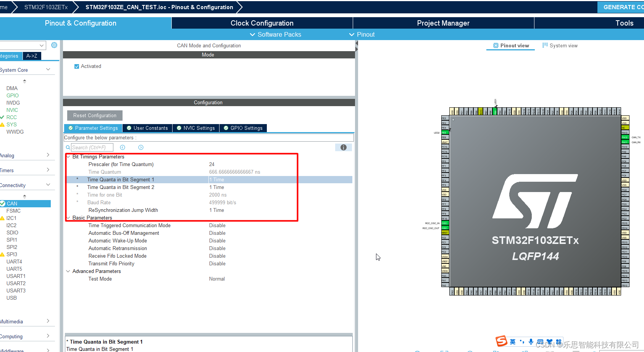Click the Connectivity sort arrows
The height and width of the screenshot is (352, 644).
(24, 196)
